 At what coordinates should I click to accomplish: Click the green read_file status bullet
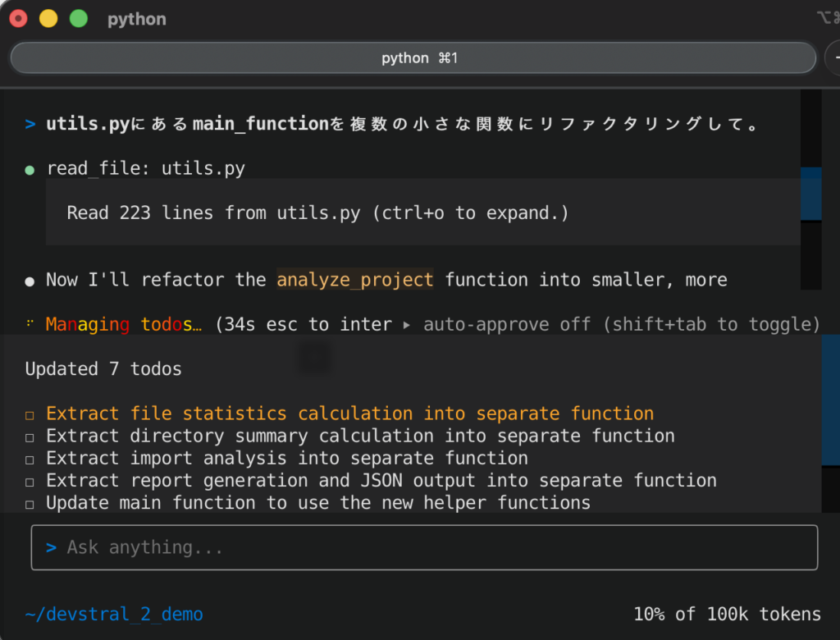[30, 170]
